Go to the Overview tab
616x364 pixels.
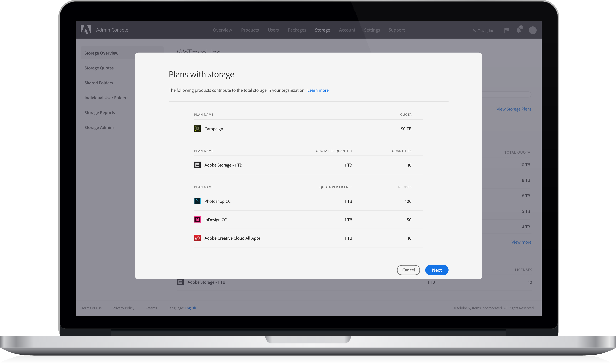click(222, 30)
